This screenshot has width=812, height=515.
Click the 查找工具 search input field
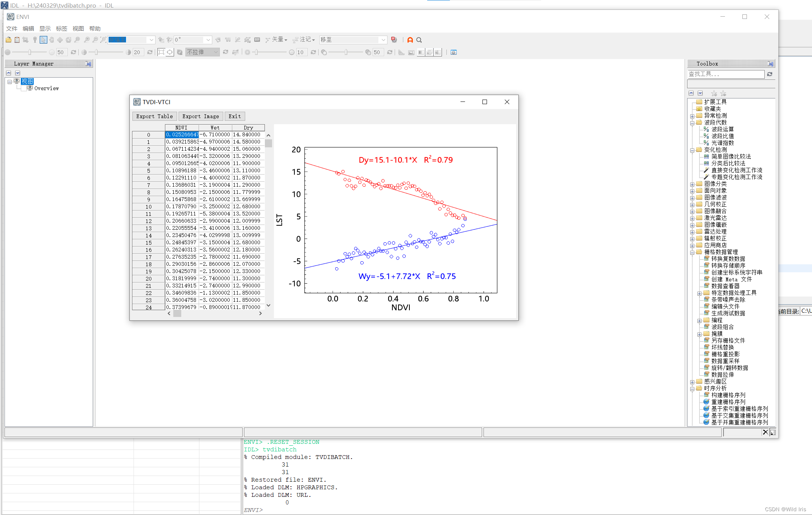click(x=725, y=74)
